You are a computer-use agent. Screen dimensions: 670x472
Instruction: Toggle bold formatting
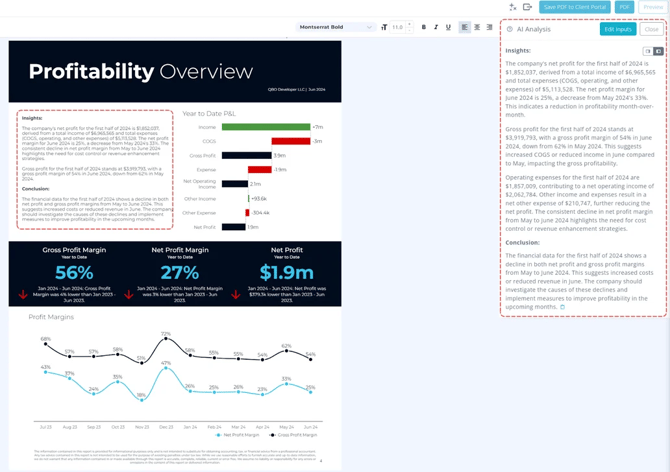pyautogui.click(x=424, y=28)
